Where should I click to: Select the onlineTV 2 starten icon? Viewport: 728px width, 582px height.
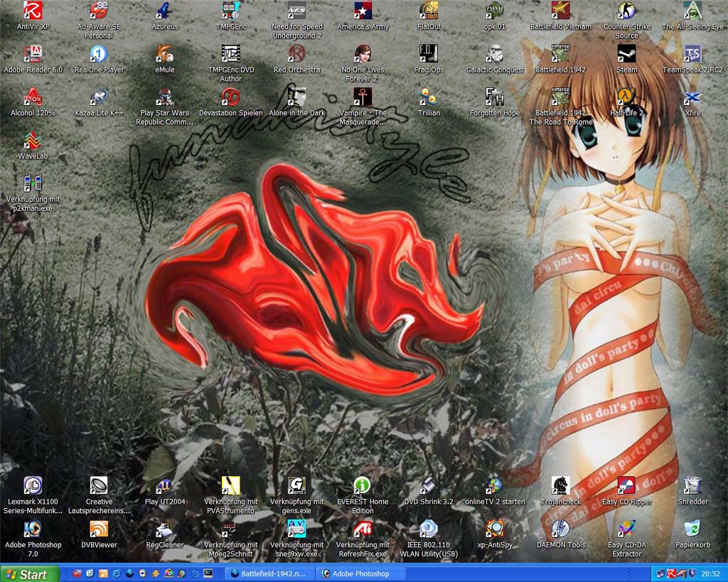495,485
